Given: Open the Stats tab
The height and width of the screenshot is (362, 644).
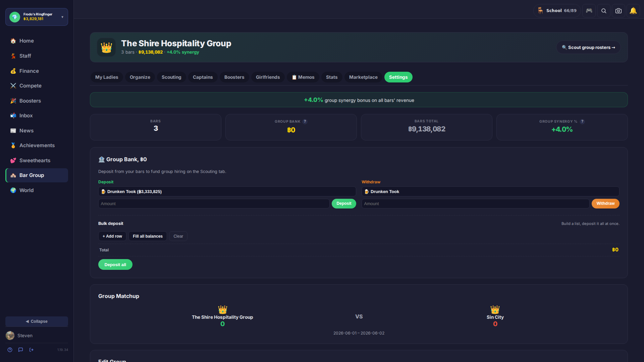Looking at the screenshot, I should click(332, 77).
